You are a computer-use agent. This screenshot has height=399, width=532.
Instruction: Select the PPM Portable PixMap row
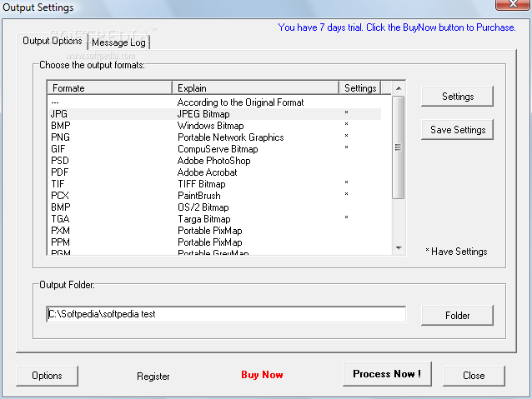click(x=215, y=242)
